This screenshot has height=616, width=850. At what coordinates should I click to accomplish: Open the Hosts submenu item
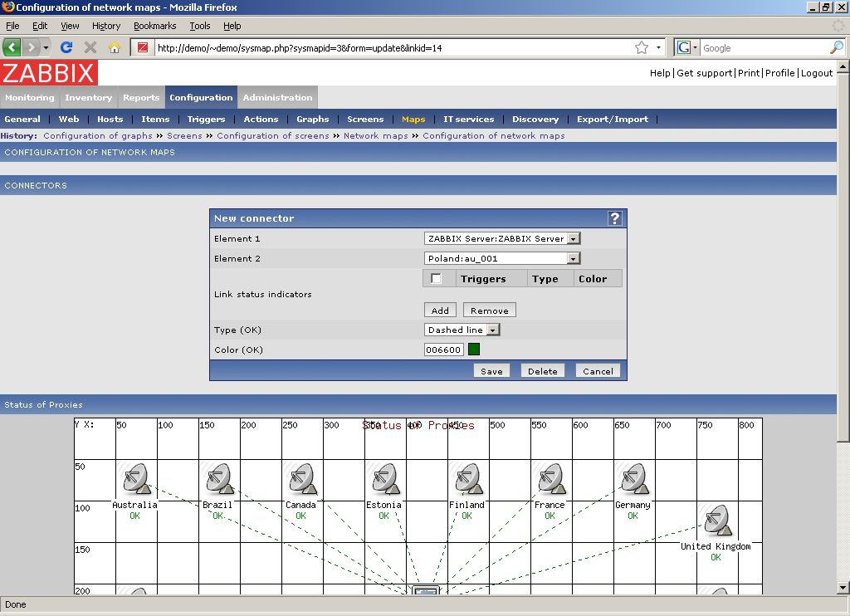pos(110,120)
